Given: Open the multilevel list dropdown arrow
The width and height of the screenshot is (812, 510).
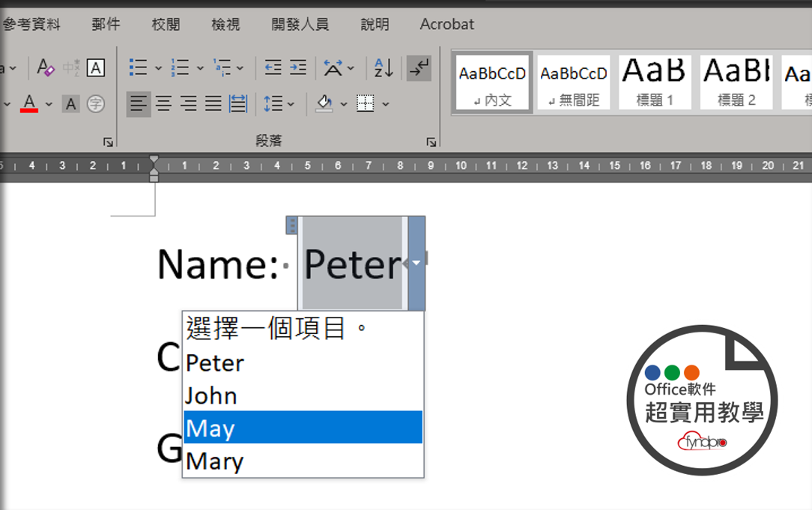Looking at the screenshot, I should (240, 68).
